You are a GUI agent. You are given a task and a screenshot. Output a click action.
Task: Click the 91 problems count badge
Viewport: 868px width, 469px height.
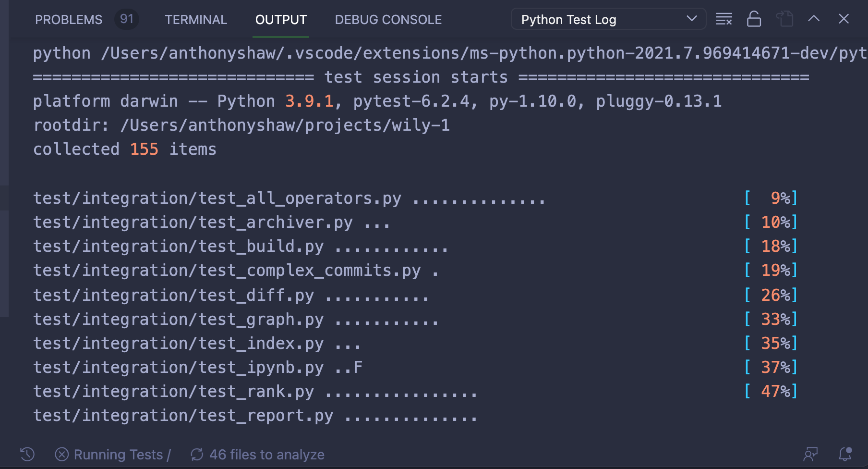click(x=126, y=19)
